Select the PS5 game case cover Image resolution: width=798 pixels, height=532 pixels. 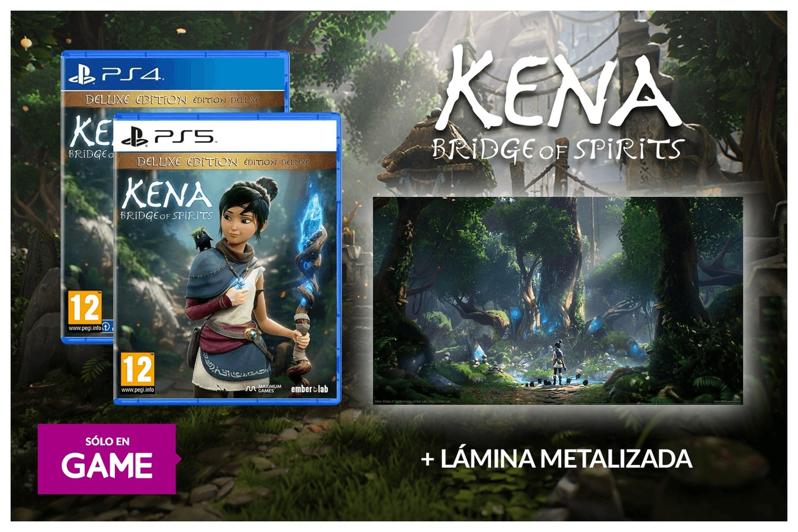(x=227, y=259)
